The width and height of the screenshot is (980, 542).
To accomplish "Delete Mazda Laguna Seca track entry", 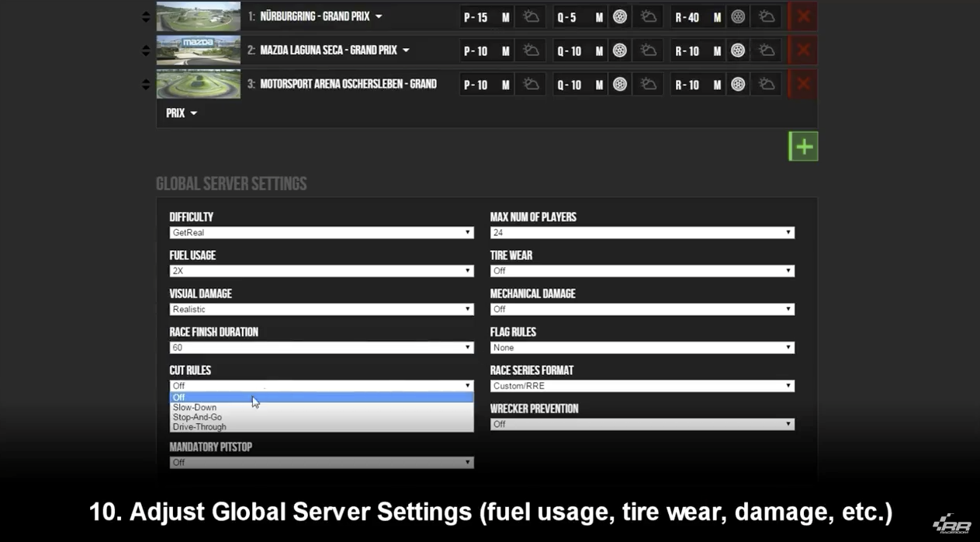I will click(803, 50).
